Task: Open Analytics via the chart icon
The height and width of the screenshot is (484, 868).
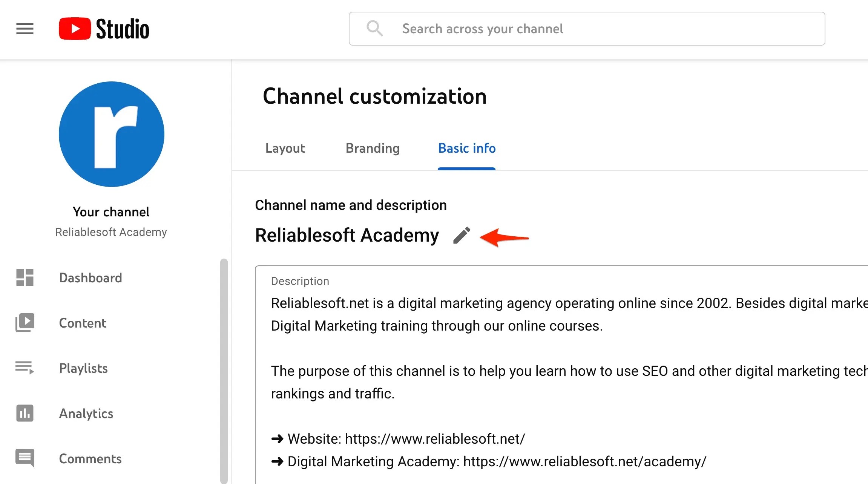Action: [x=24, y=414]
